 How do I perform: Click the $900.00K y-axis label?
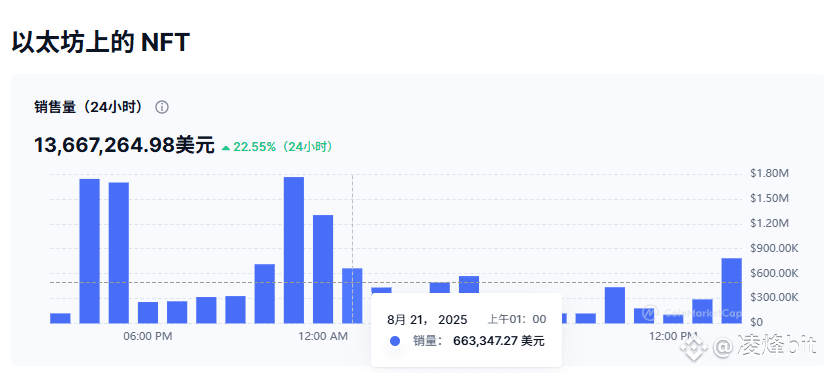(775, 248)
